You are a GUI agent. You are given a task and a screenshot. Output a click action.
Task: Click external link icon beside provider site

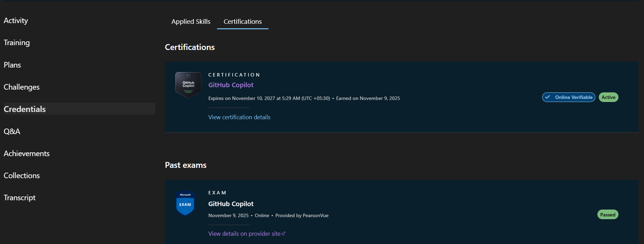click(284, 233)
